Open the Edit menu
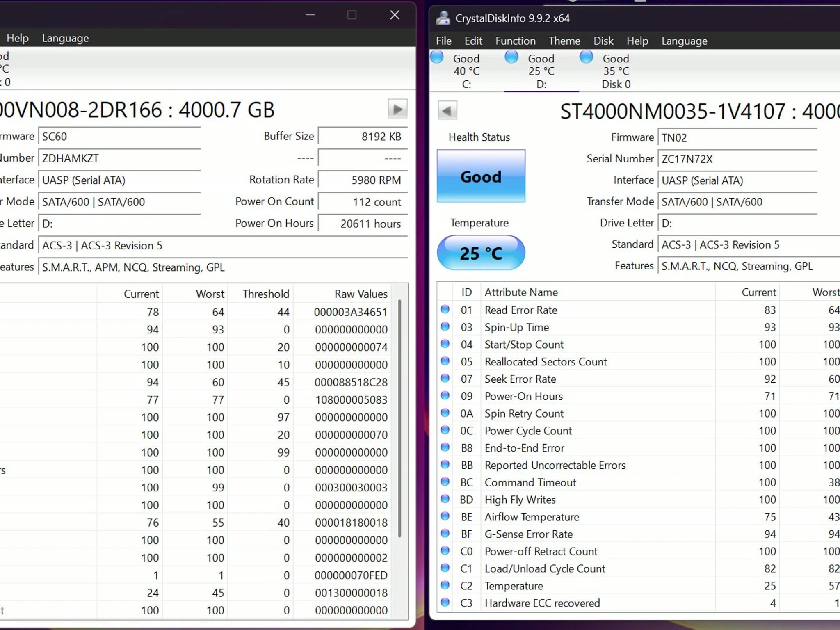Image resolution: width=840 pixels, height=630 pixels. click(473, 41)
